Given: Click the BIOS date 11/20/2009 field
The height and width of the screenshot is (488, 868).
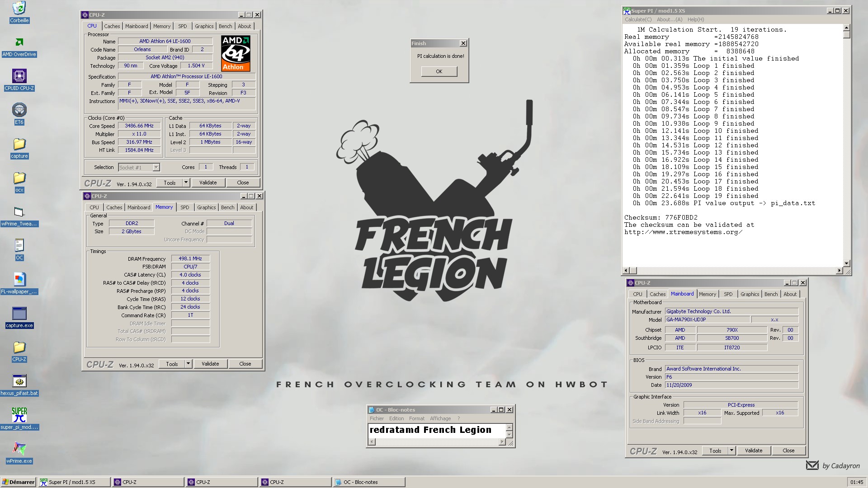Looking at the screenshot, I should click(731, 385).
